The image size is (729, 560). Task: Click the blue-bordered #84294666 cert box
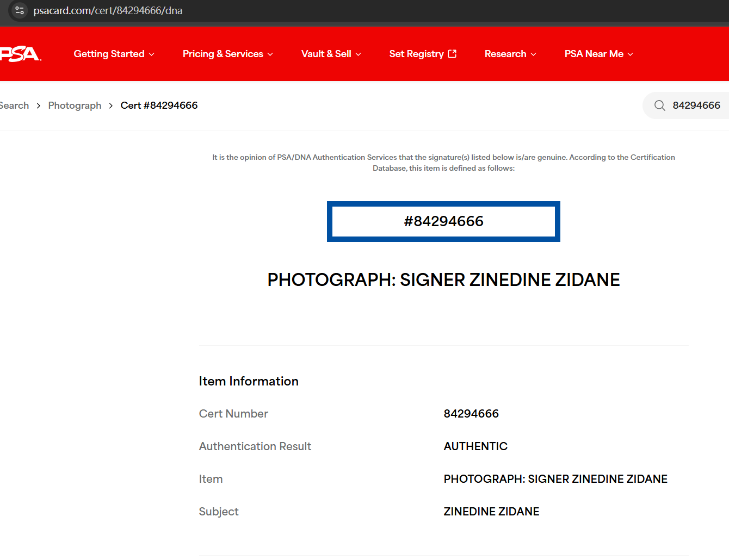tap(443, 221)
